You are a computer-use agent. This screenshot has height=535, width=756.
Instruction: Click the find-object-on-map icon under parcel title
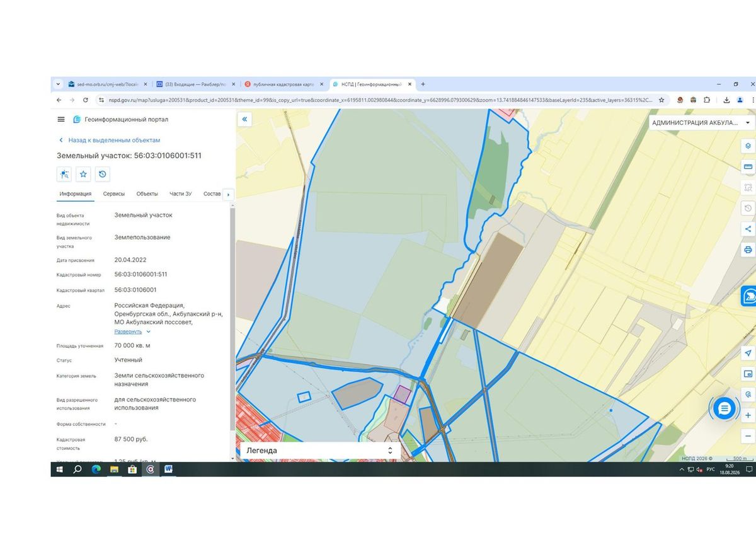(x=64, y=174)
